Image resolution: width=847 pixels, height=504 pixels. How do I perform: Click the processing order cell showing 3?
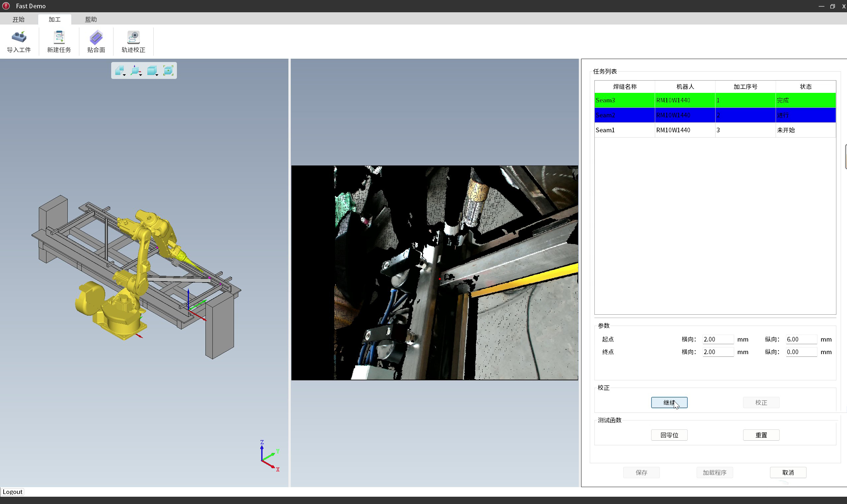coord(745,130)
